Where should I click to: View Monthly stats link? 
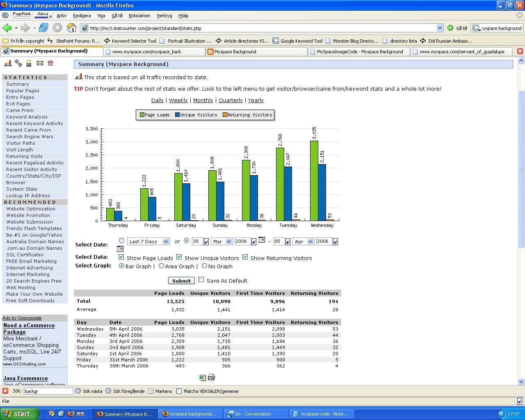point(203,100)
